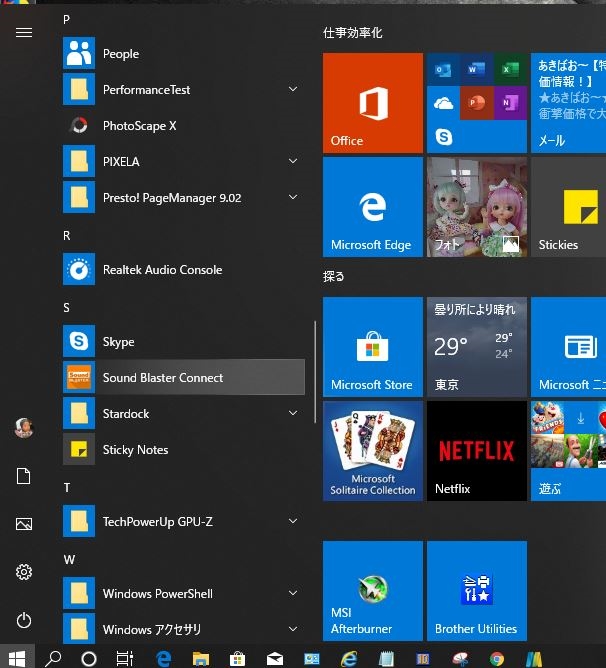Screen dimensions: 606x668
Task: Click the app list scrollbar
Action: (315, 372)
